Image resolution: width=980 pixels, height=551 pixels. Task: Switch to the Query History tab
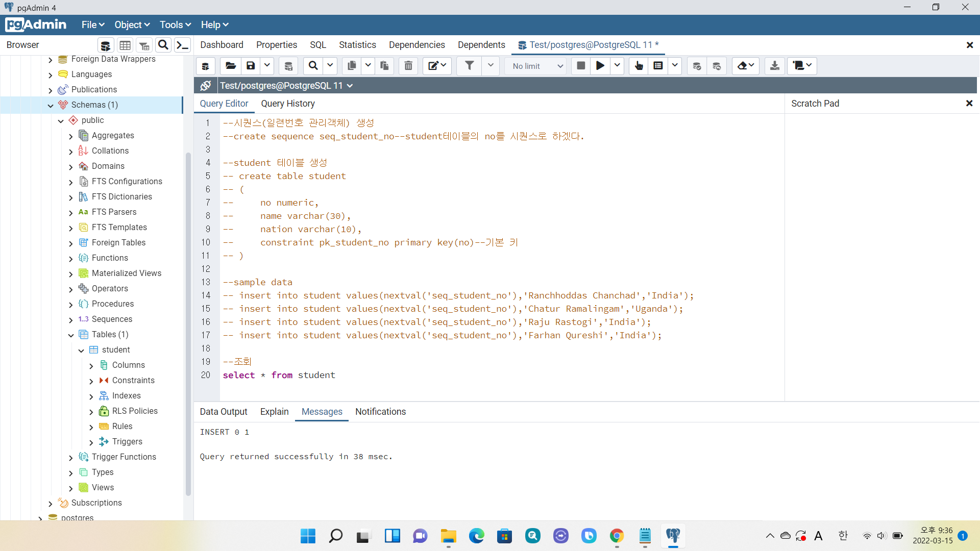point(288,104)
